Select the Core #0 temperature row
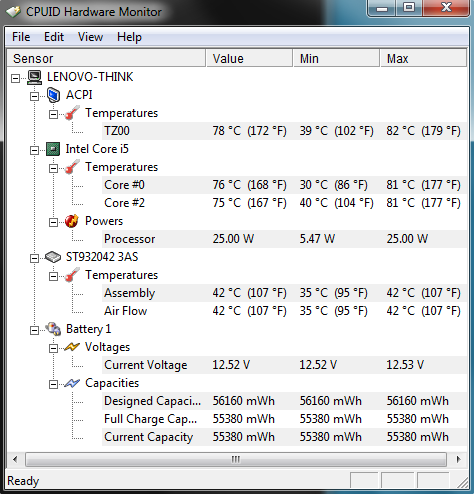474x494 pixels. point(284,185)
